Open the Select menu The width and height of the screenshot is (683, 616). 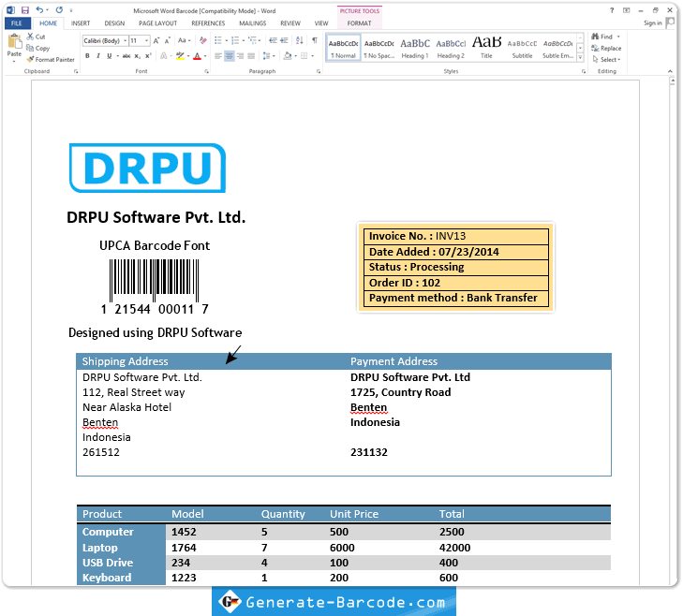tap(606, 59)
